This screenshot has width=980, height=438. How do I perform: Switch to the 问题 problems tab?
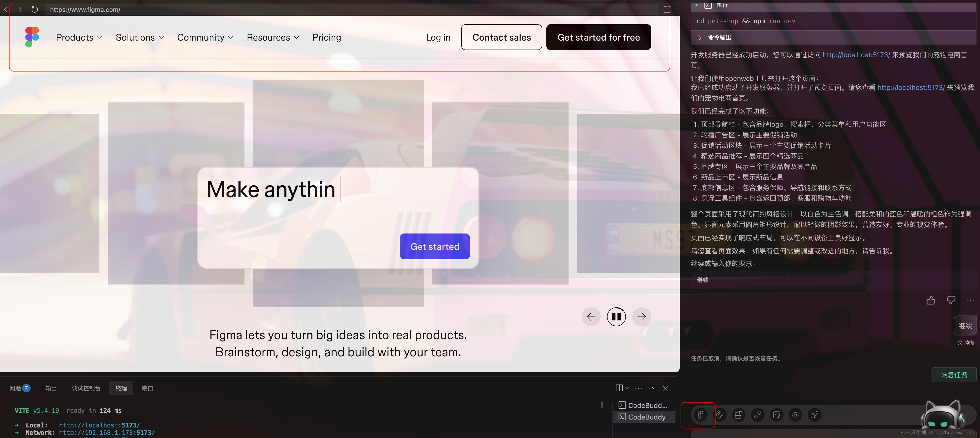point(20,388)
